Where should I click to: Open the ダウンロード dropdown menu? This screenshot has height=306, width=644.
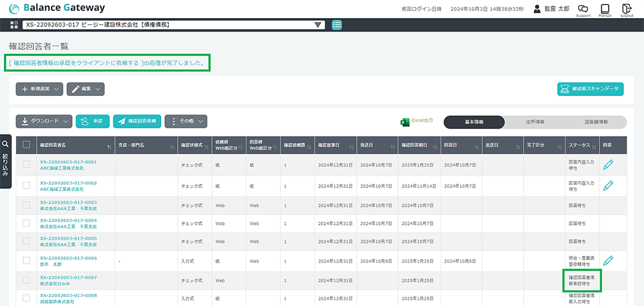43,121
